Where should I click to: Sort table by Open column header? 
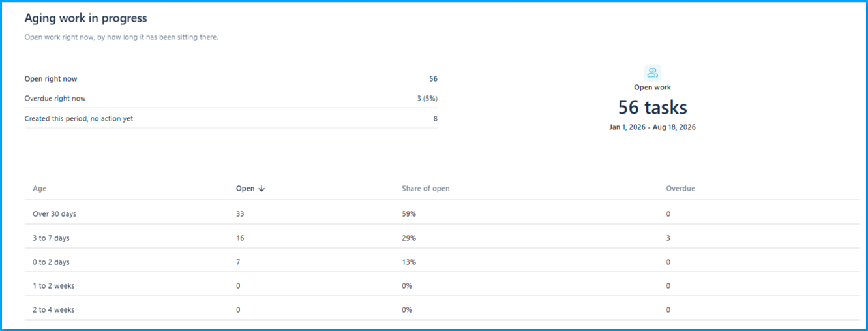point(245,189)
